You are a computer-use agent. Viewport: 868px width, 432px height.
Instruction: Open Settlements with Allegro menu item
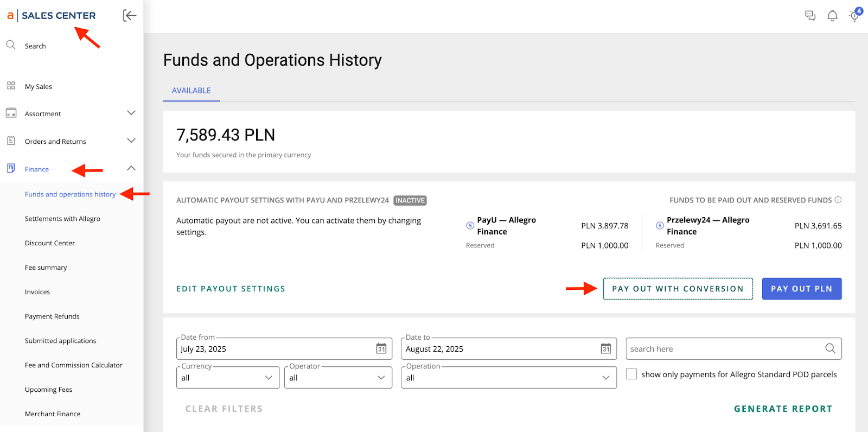(62, 219)
